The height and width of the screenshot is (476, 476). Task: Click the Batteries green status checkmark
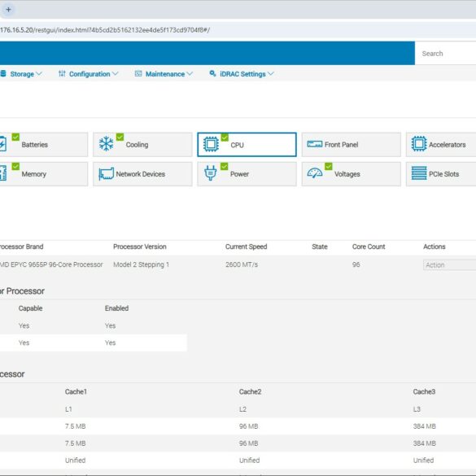(x=15, y=137)
